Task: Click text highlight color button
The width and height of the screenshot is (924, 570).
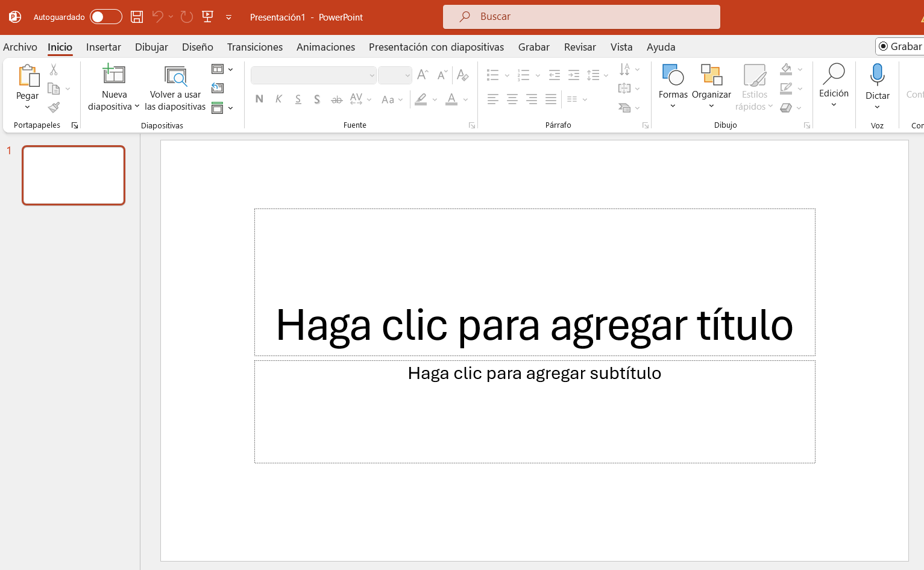Action: click(421, 99)
